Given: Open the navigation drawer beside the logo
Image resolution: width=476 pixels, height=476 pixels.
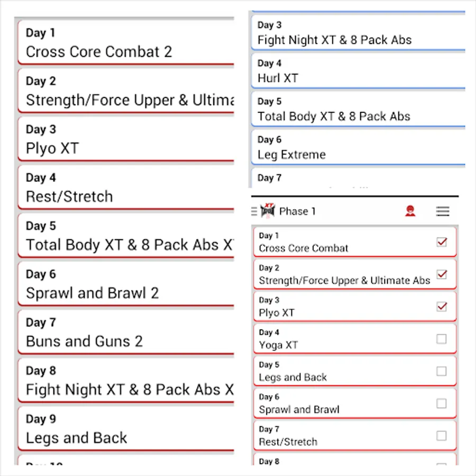Looking at the screenshot, I should [x=254, y=211].
